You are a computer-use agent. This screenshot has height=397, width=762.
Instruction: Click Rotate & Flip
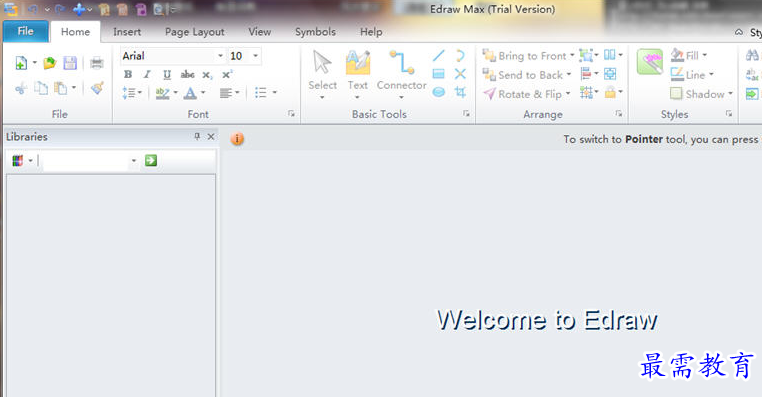(527, 94)
